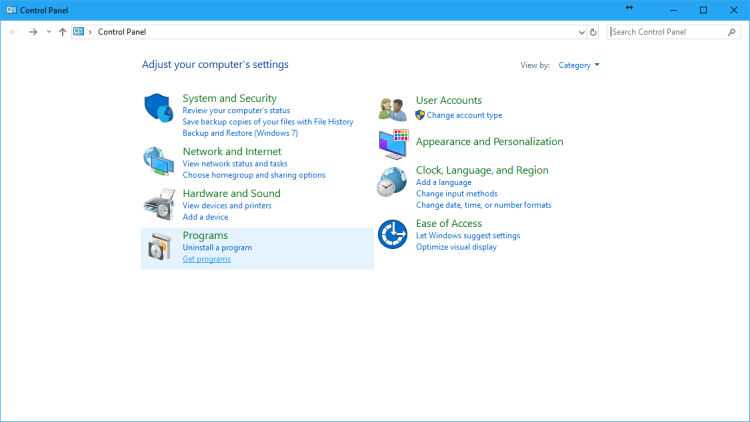This screenshot has width=750, height=422.
Task: Click the Network and Internet globe icon
Action: point(159,161)
